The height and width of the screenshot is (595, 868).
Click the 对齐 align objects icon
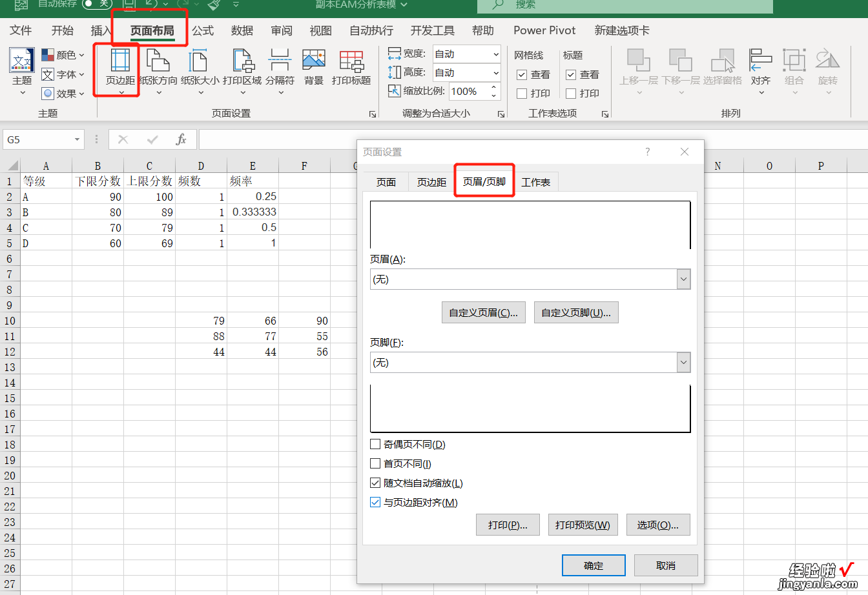(761, 60)
